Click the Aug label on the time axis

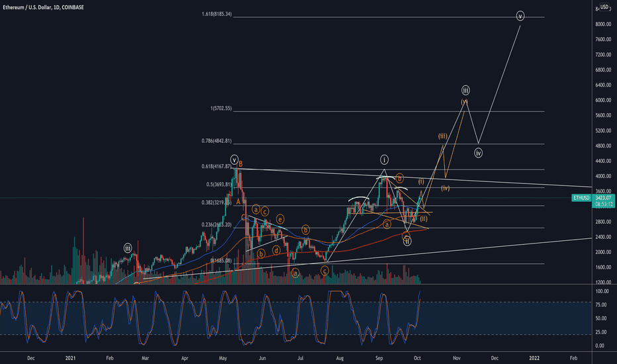click(340, 358)
